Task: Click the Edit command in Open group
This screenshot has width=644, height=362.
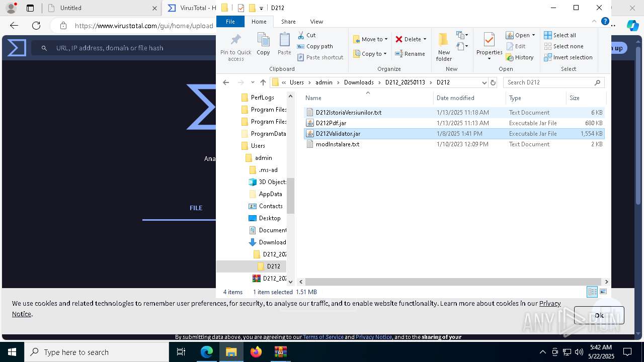Action: click(x=516, y=46)
